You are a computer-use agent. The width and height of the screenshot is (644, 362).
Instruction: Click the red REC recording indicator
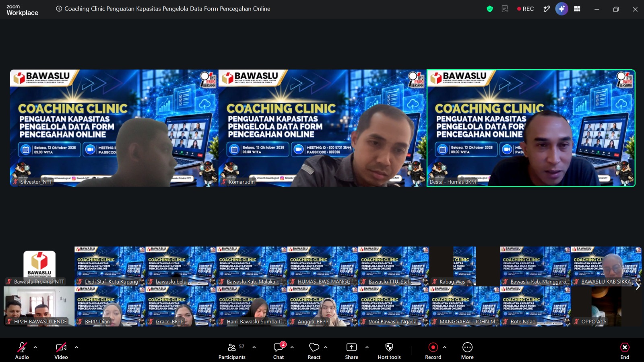[525, 9]
